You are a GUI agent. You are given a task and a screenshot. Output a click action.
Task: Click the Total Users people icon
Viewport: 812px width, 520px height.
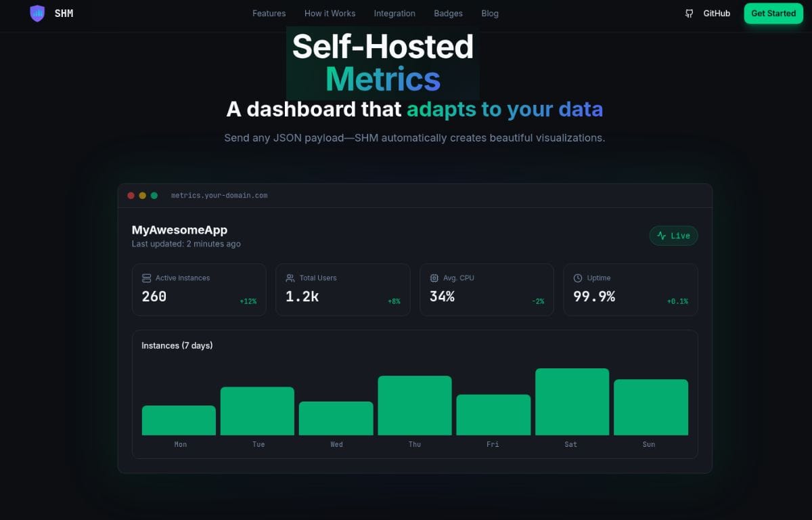[290, 278]
